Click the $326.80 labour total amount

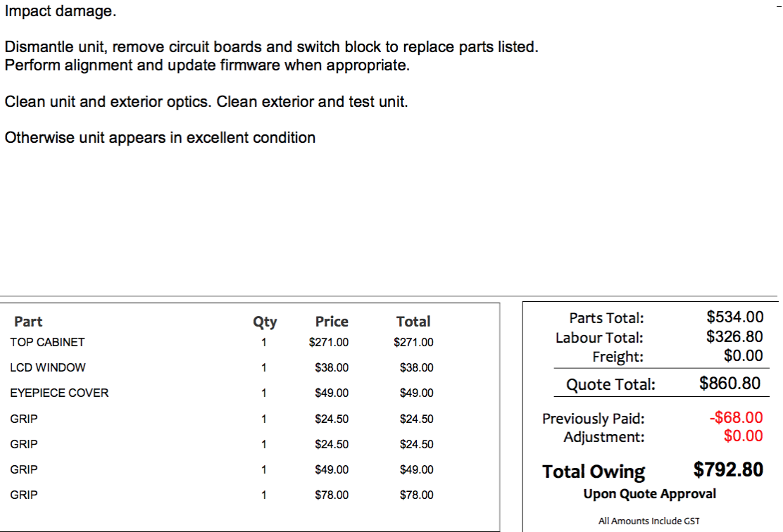pyautogui.click(x=734, y=336)
